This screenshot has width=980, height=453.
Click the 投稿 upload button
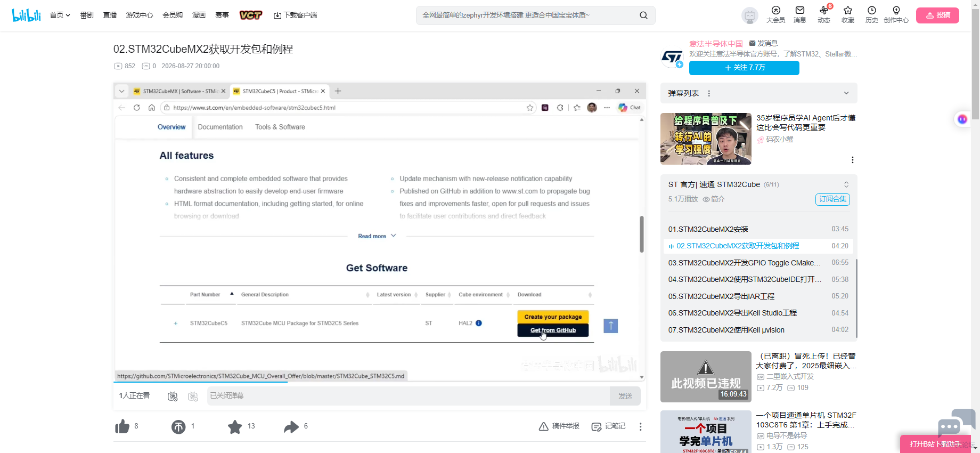coord(937,15)
